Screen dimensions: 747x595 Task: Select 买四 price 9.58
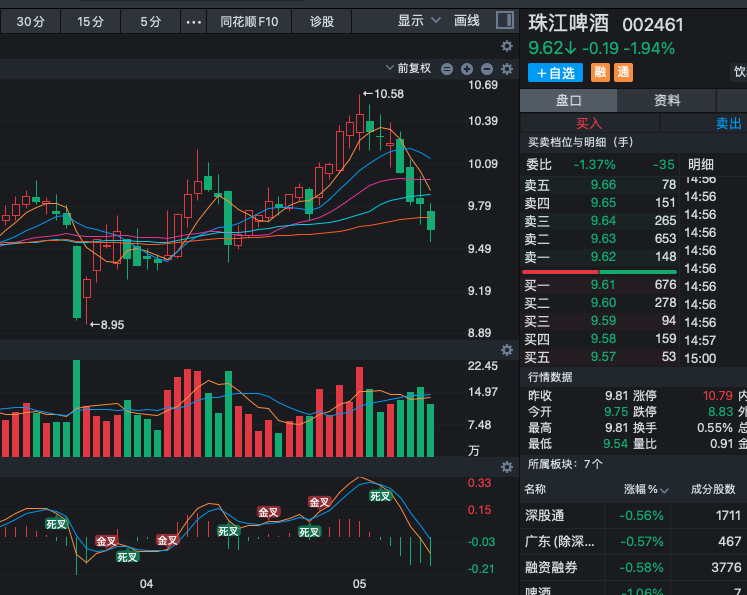tap(603, 339)
